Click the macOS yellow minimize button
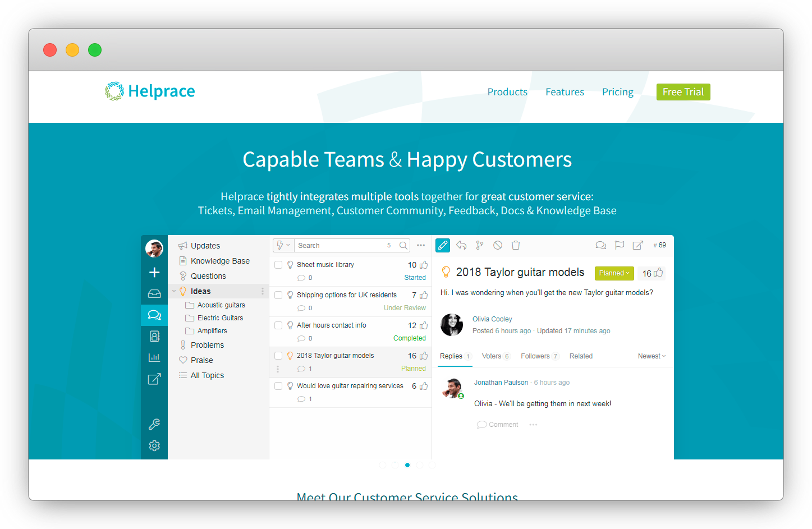The width and height of the screenshot is (812, 529). coord(72,50)
